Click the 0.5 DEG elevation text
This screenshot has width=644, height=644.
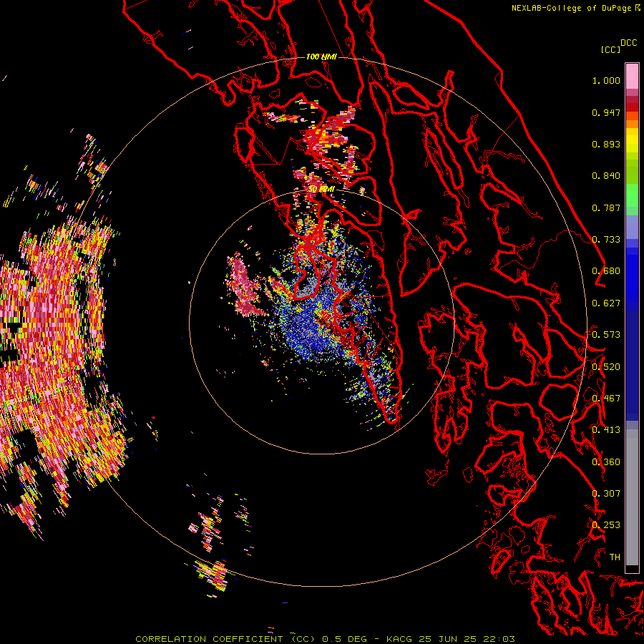pyautogui.click(x=346, y=639)
